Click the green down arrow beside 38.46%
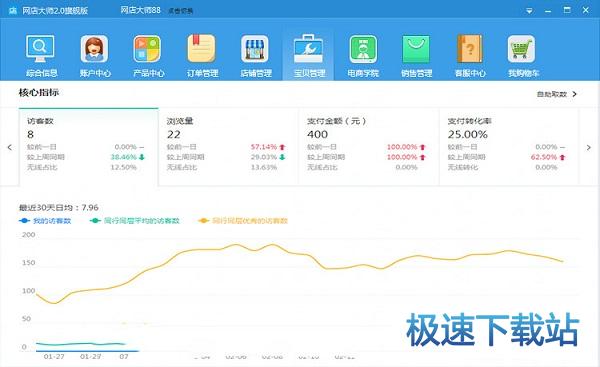The image size is (600, 367). (142, 157)
